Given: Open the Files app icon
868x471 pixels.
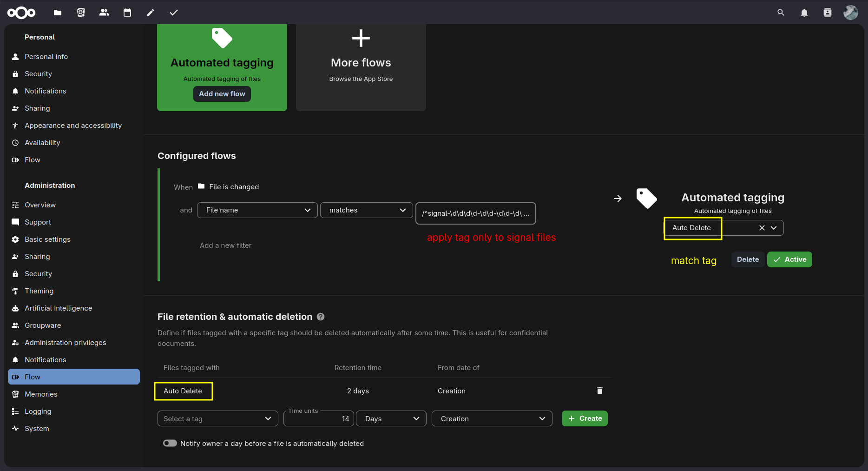Looking at the screenshot, I should click(x=58, y=13).
